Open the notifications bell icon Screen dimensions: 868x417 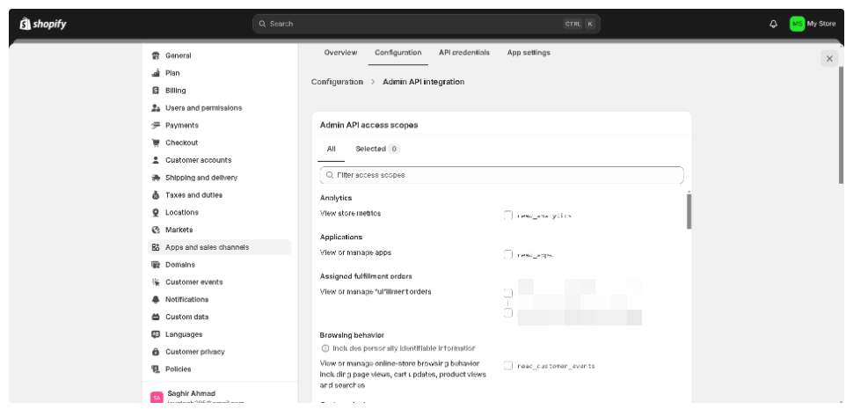click(x=773, y=24)
